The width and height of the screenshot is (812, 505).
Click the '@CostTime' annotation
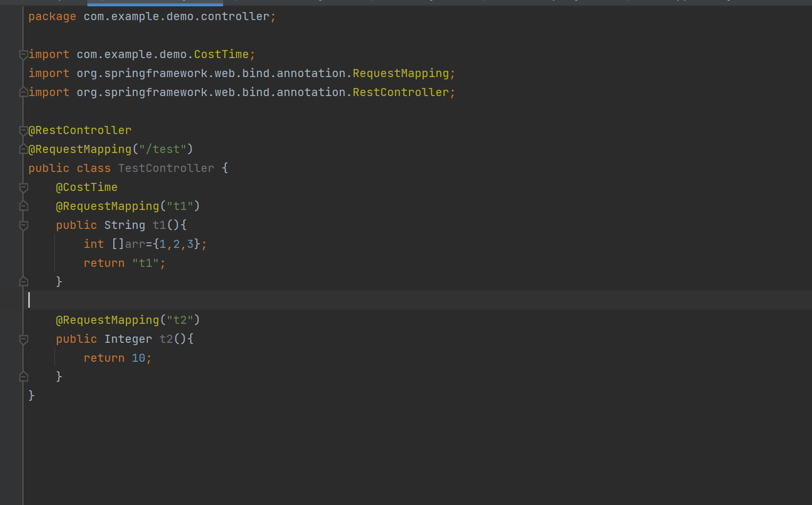pyautogui.click(x=87, y=187)
